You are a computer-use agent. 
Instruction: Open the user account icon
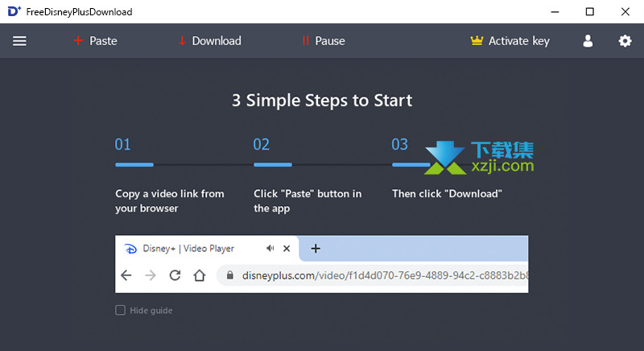click(588, 41)
